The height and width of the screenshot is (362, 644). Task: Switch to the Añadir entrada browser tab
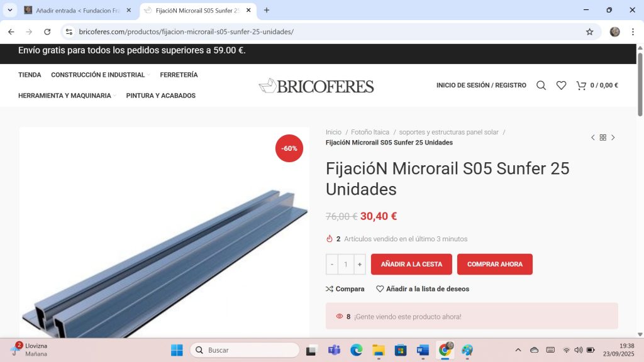[78, 10]
